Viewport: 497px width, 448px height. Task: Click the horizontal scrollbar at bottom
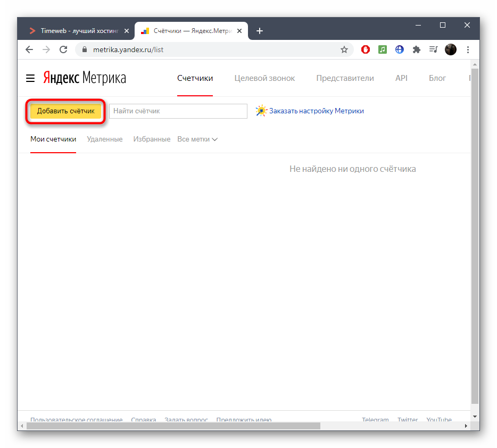click(x=173, y=426)
